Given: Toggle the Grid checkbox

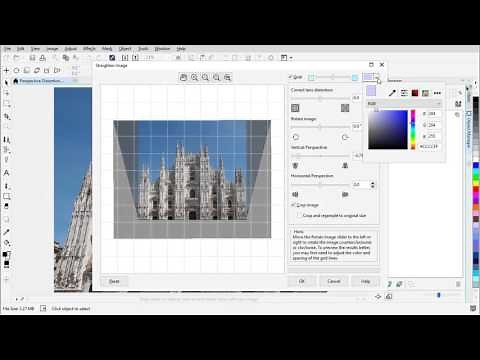Looking at the screenshot, I should tap(290, 77).
